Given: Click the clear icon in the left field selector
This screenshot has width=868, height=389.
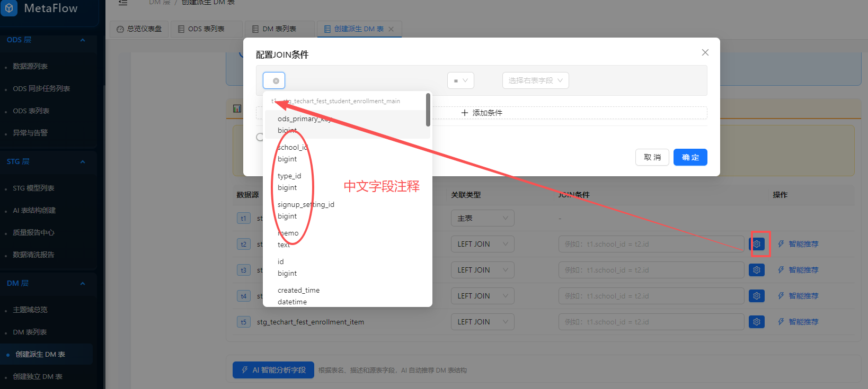Looking at the screenshot, I should [276, 81].
